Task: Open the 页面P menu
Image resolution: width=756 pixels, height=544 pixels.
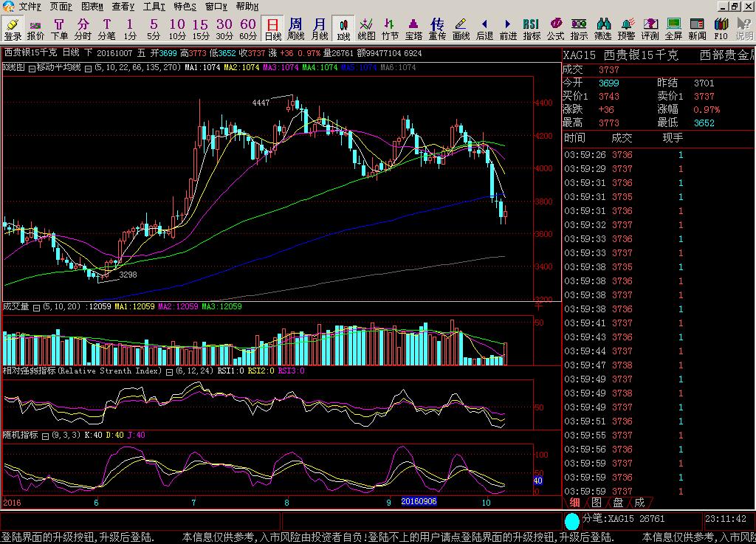Action: (x=61, y=6)
